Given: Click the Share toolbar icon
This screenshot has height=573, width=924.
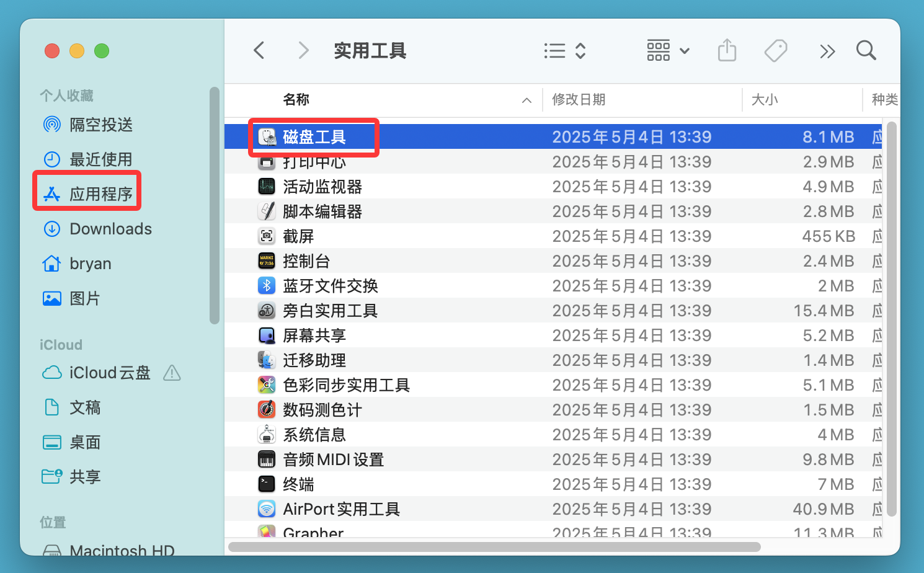Looking at the screenshot, I should click(x=727, y=50).
